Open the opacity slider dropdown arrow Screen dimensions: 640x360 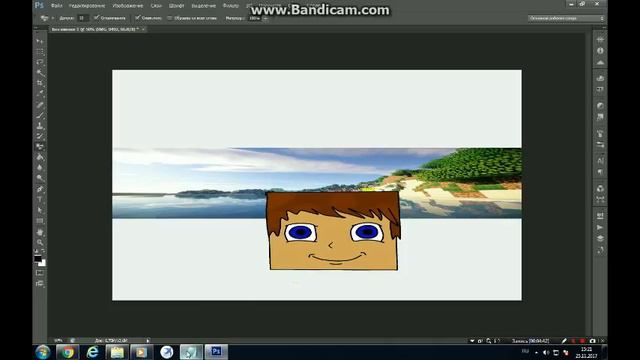[265, 18]
